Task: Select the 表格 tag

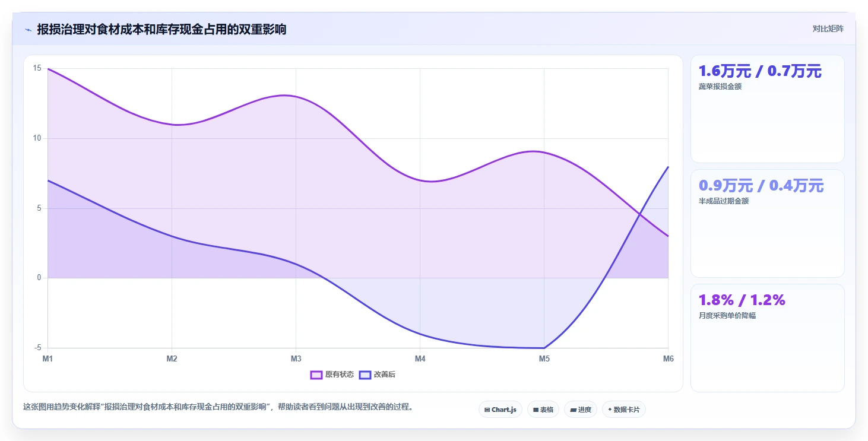Action: 543,410
